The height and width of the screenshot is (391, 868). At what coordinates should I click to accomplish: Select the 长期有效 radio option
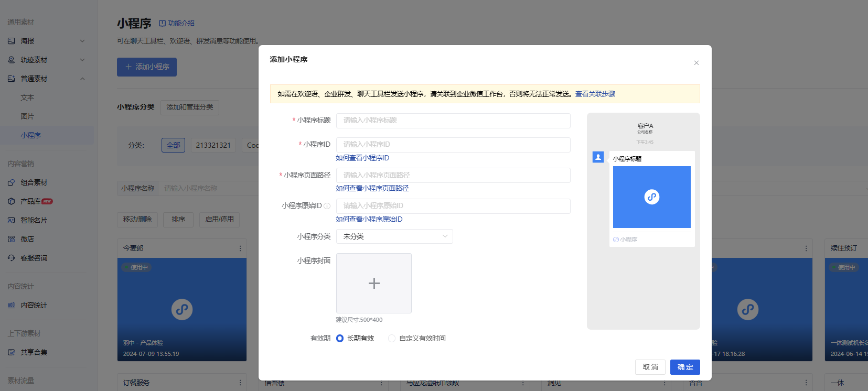coord(340,339)
